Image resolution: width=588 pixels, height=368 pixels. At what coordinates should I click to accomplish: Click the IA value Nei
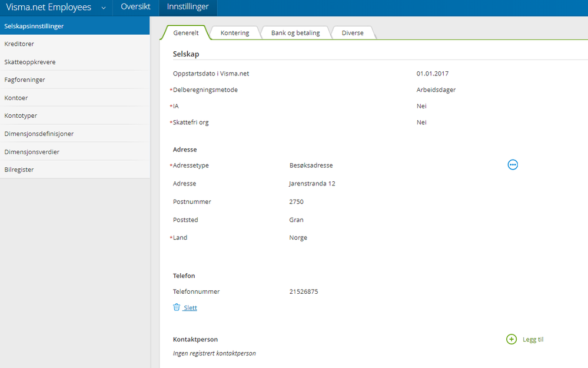point(421,106)
